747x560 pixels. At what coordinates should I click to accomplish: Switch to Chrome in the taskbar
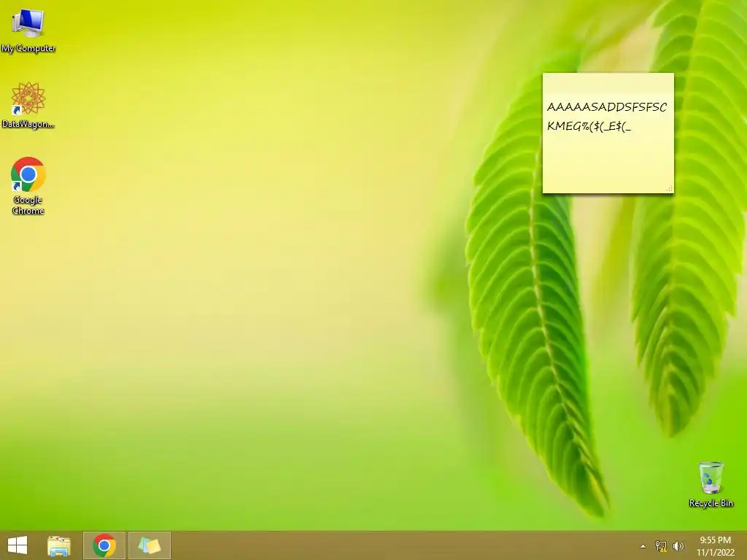tap(104, 545)
